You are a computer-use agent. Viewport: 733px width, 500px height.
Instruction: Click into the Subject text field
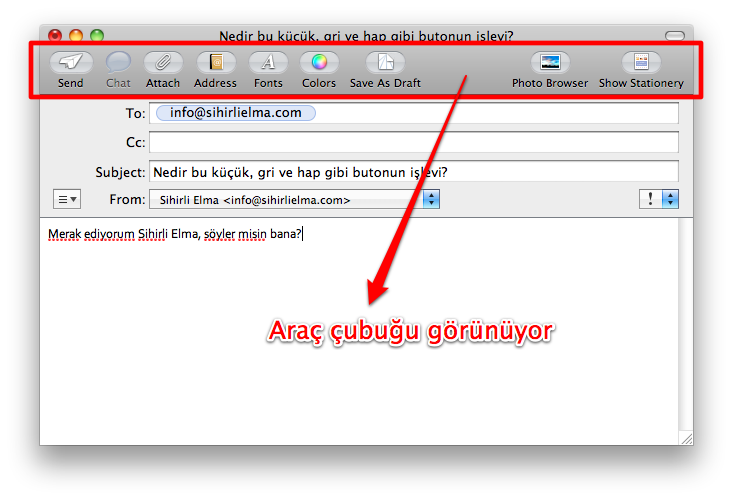[x=413, y=171]
